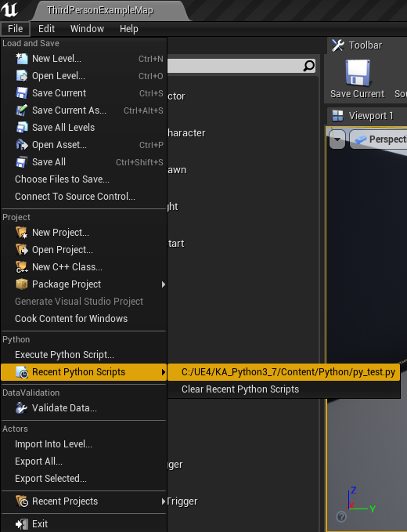Click the Viewport 1 grid icon

(x=337, y=116)
